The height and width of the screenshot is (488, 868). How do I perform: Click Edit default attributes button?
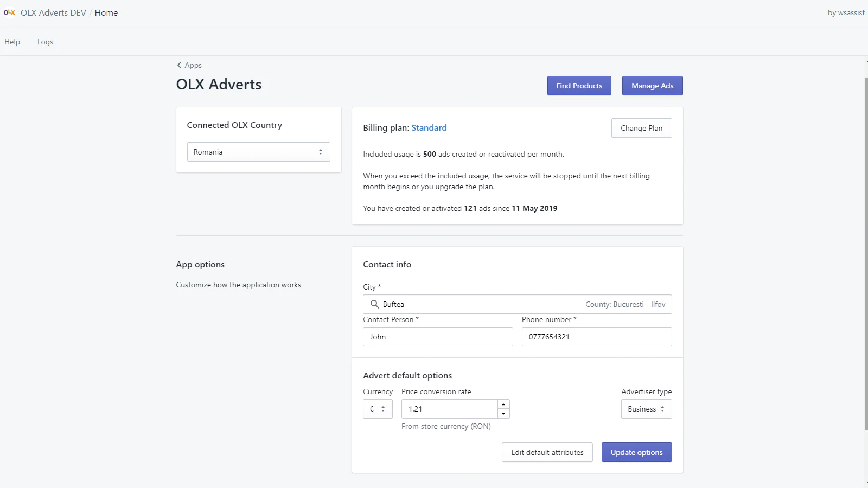547,452
